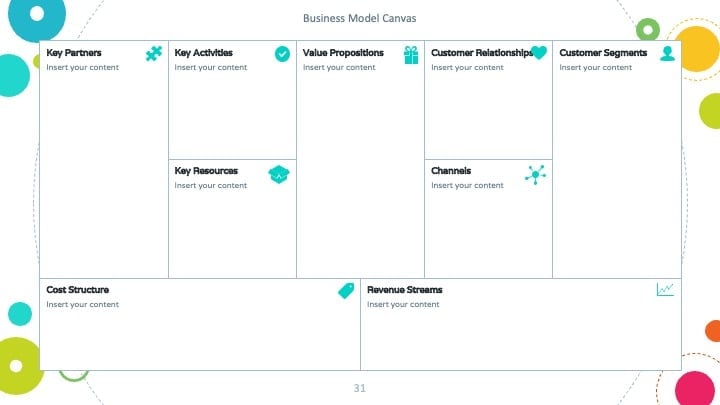Click the line chart icon in Revenue Streams

[x=665, y=289]
